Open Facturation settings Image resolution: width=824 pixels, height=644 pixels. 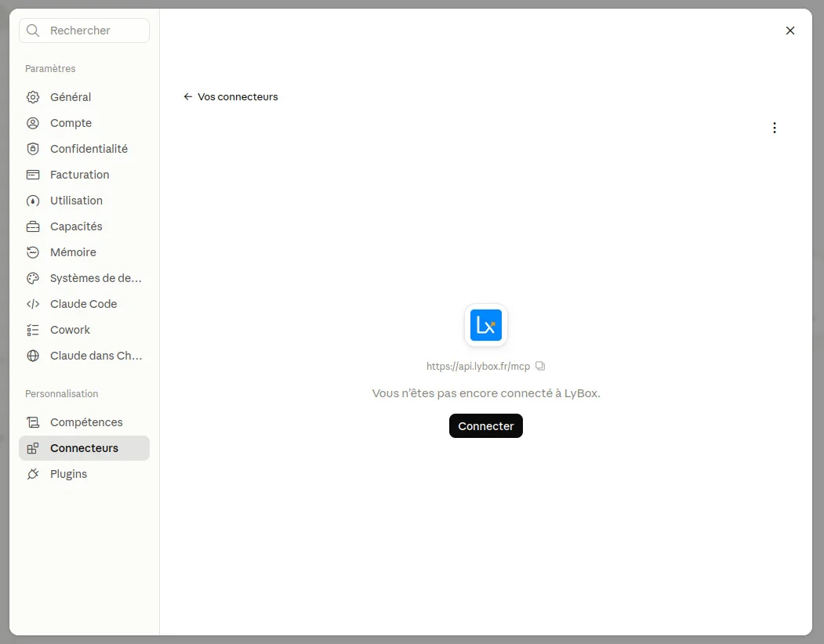pos(84,175)
